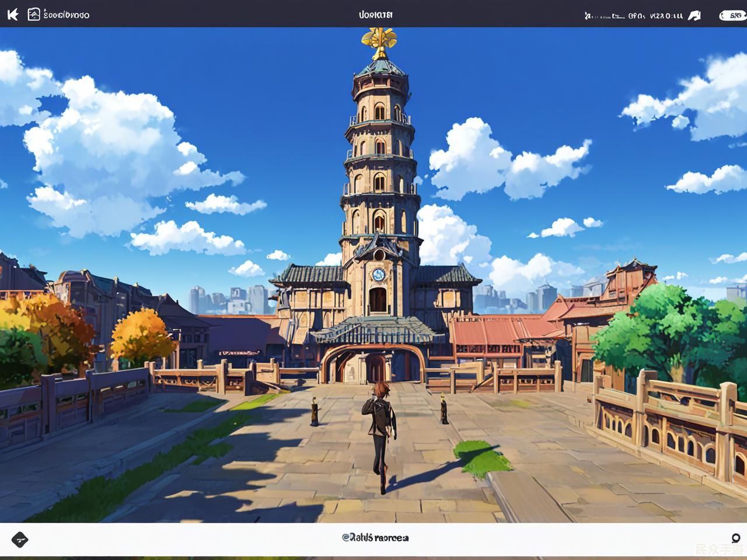Tap the black diamond icon in the bottom bar
This screenshot has width=747, height=560.
coord(20,540)
